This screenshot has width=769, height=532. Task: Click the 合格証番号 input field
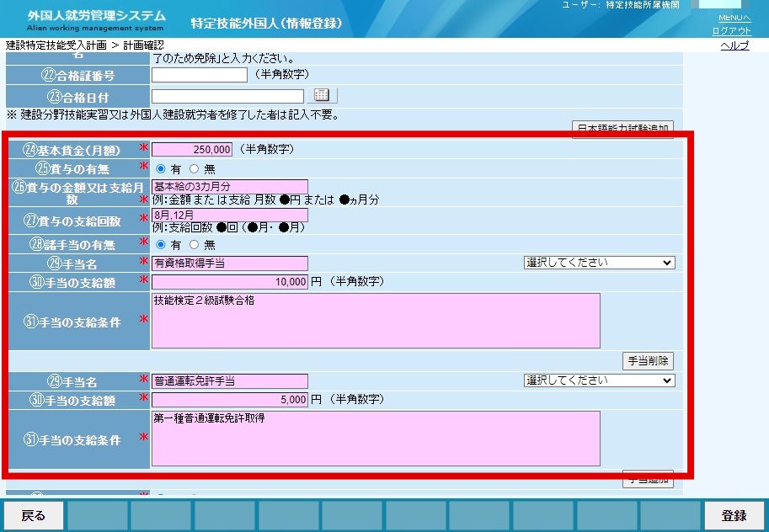click(x=200, y=75)
